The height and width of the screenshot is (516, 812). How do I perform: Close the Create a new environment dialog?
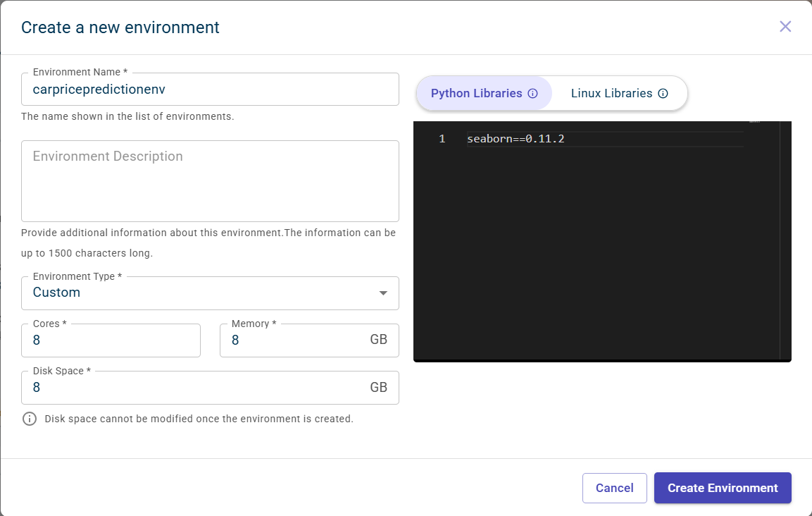pyautogui.click(x=785, y=27)
